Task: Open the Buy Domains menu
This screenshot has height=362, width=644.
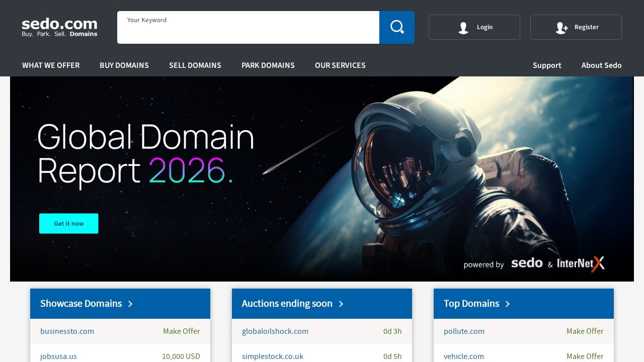Action: pyautogui.click(x=124, y=65)
